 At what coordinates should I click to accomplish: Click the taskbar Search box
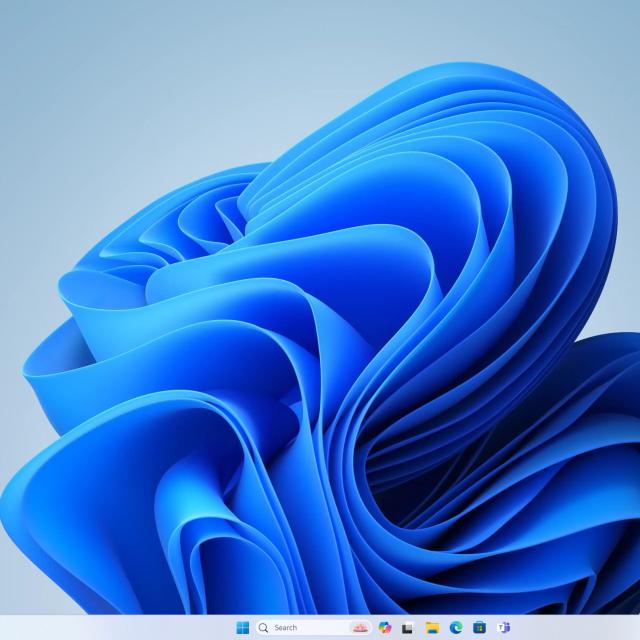[x=313, y=627]
